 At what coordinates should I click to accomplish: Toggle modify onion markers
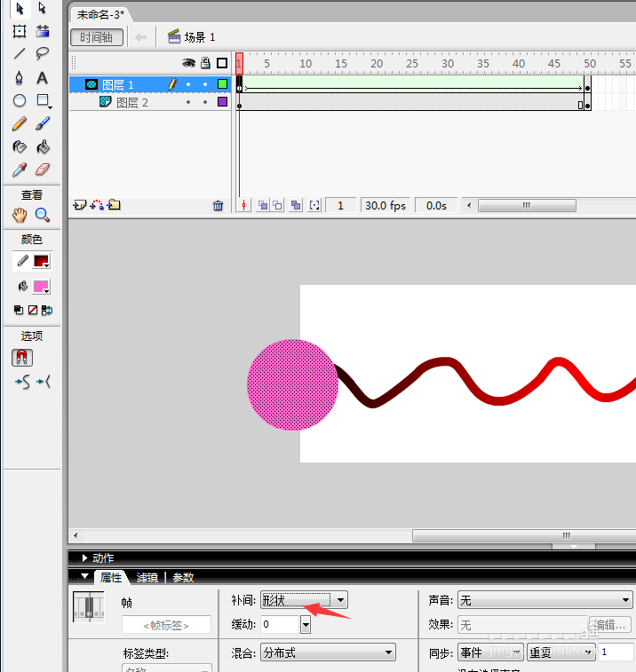[314, 206]
